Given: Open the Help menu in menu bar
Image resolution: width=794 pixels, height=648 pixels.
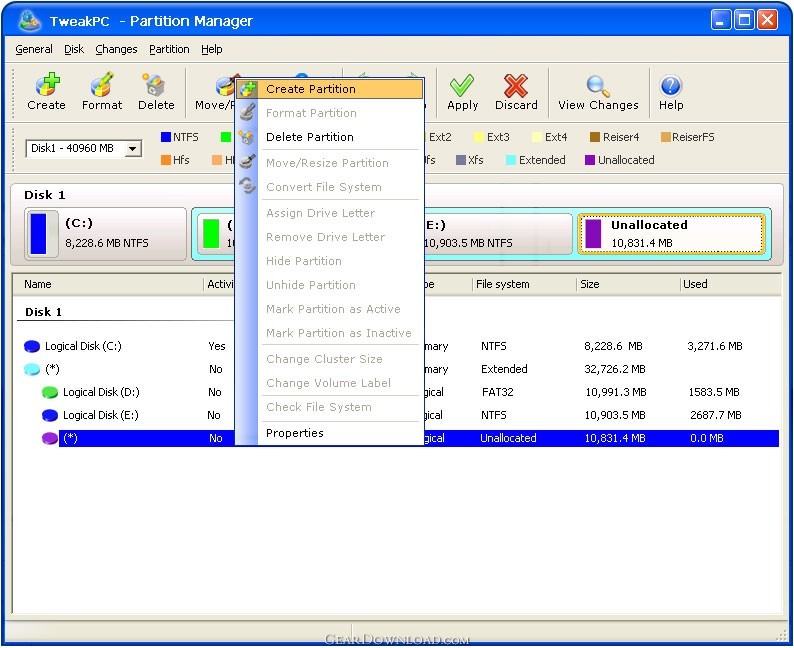Looking at the screenshot, I should tap(212, 49).
